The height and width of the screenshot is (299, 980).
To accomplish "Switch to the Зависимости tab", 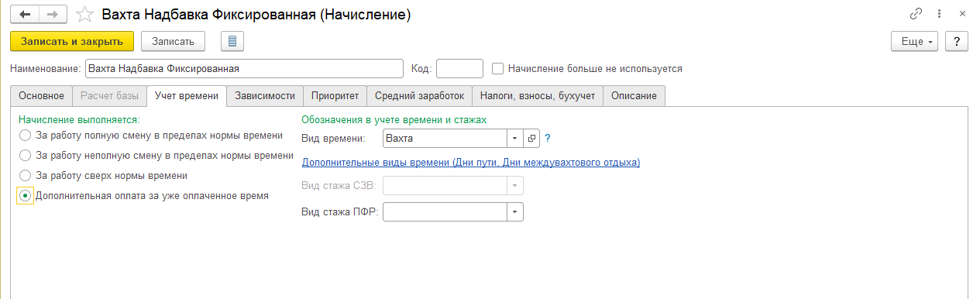I will [265, 95].
